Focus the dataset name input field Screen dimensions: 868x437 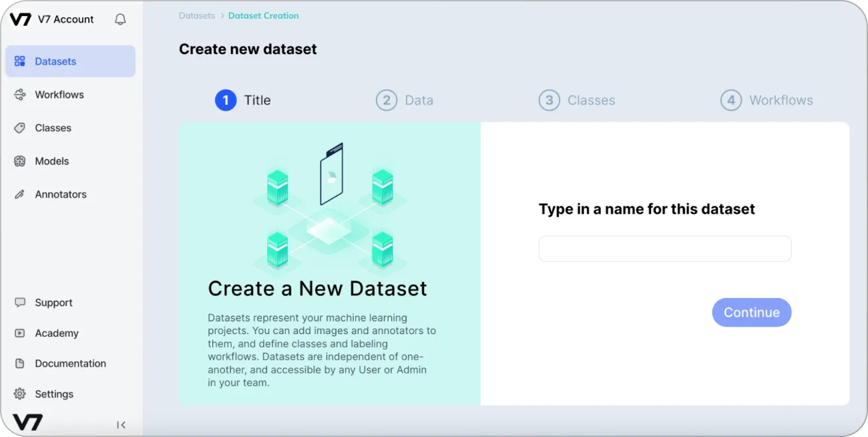point(664,248)
